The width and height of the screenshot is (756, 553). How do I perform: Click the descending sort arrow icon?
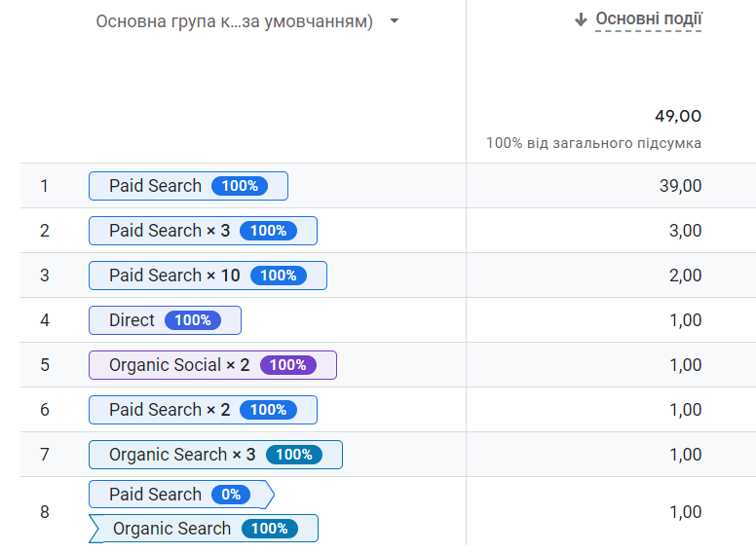coord(581,19)
